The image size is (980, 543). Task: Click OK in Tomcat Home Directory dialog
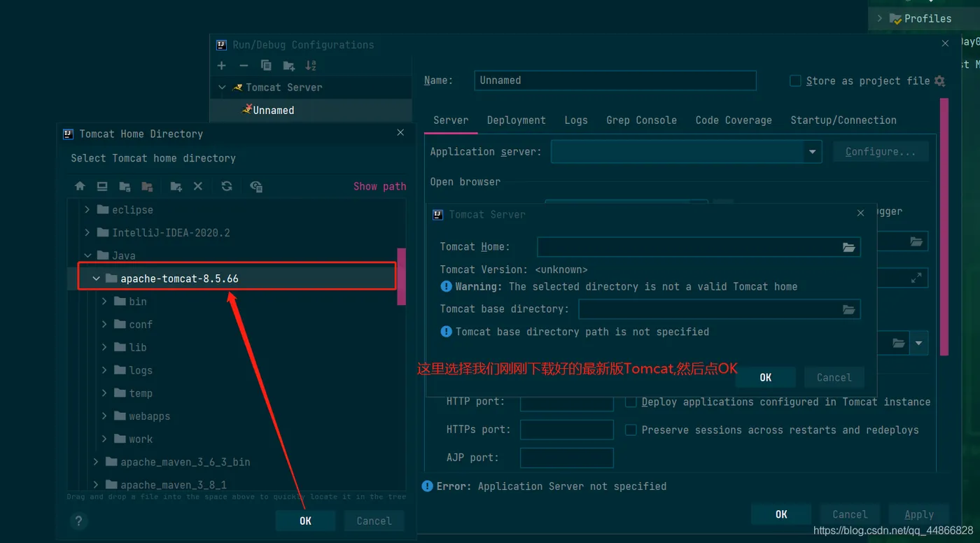(x=305, y=521)
